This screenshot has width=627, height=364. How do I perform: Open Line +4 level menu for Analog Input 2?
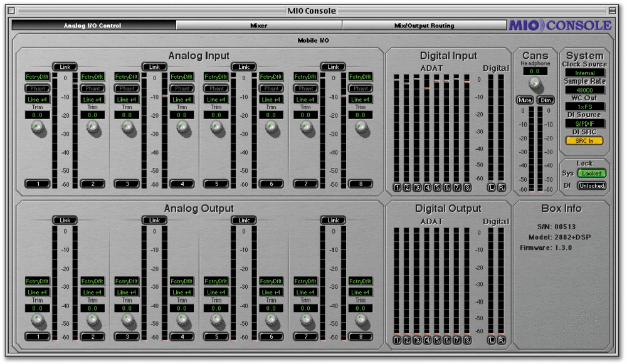92,100
